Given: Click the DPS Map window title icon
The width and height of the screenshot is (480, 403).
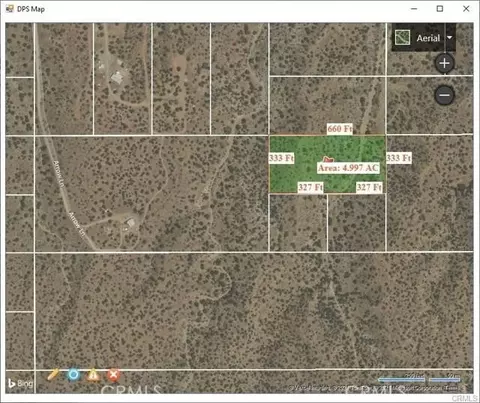Looking at the screenshot, I should 10,9.
